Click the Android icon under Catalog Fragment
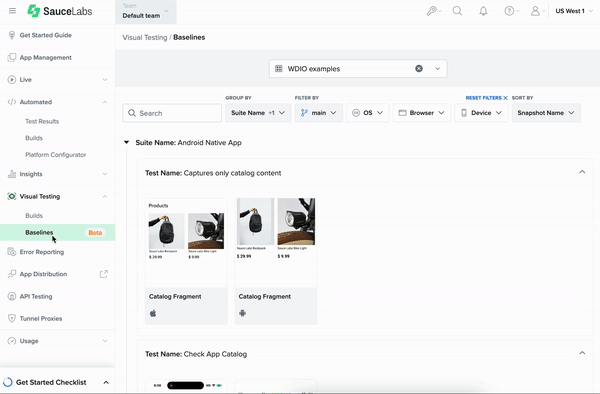Image resolution: width=600 pixels, height=394 pixels. (243, 313)
